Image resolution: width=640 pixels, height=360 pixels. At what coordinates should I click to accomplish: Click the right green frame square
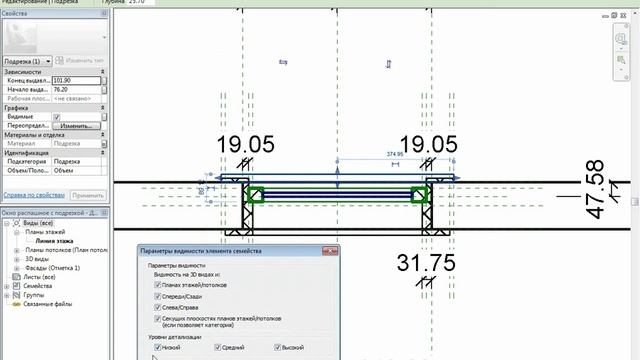[x=420, y=195]
